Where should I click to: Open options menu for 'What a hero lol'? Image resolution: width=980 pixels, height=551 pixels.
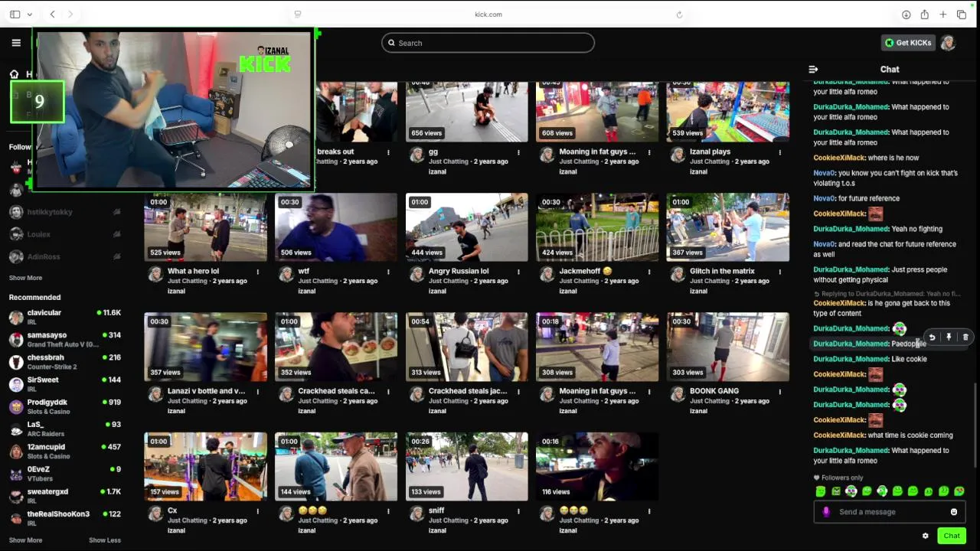pos(257,272)
